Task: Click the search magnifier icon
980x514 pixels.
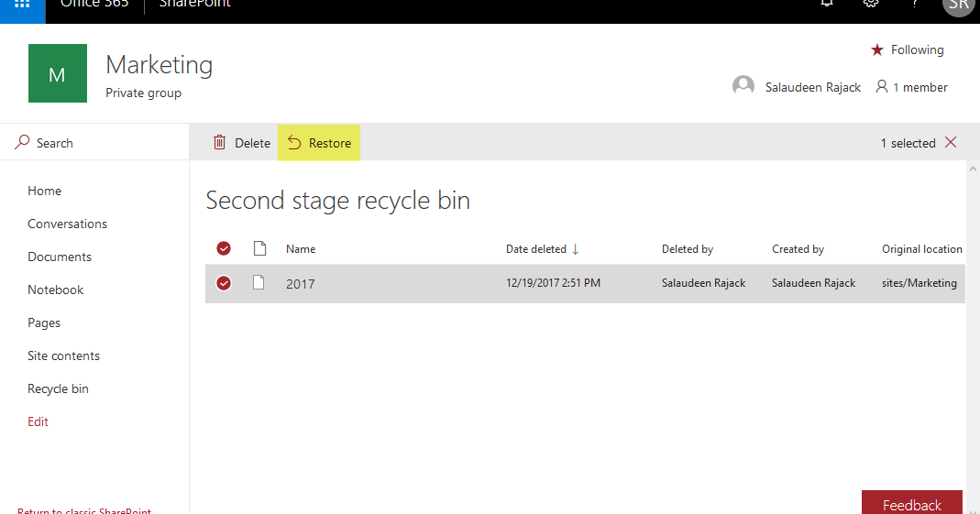Action: click(x=22, y=142)
